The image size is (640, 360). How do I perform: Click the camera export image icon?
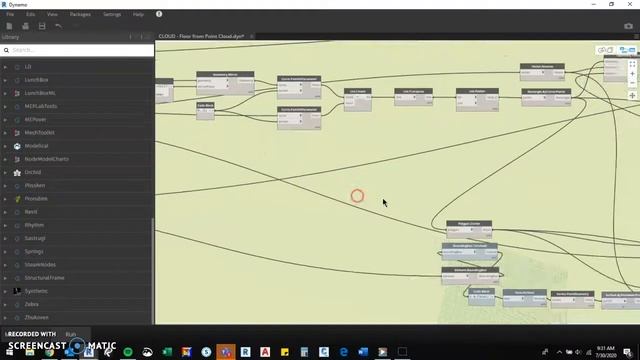[628, 26]
